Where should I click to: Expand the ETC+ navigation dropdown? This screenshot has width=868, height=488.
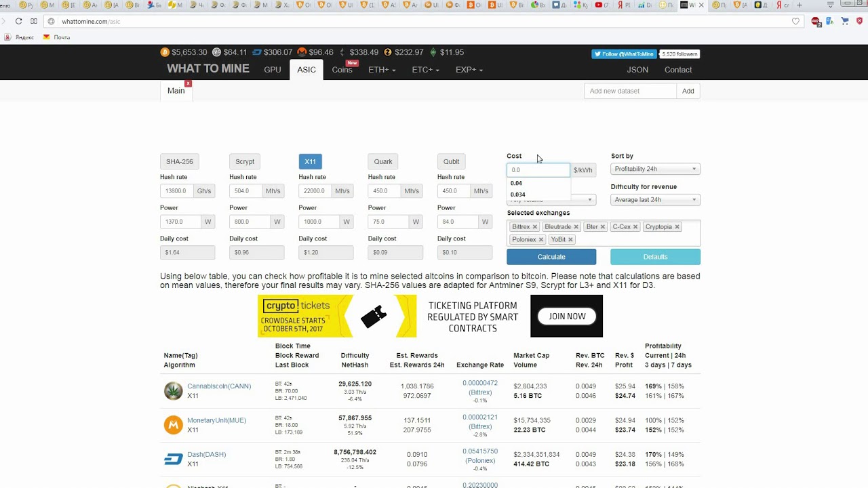click(x=425, y=70)
